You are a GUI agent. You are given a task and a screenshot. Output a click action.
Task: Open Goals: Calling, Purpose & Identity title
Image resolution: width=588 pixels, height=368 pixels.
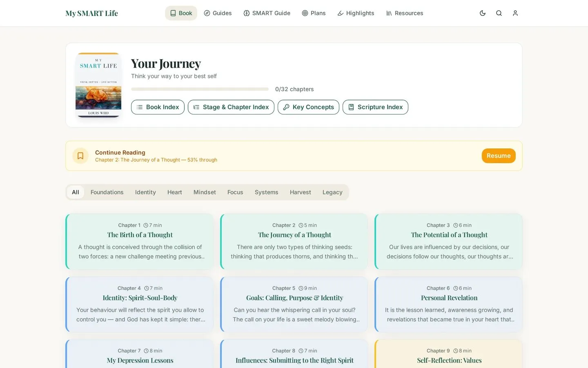[x=294, y=298]
